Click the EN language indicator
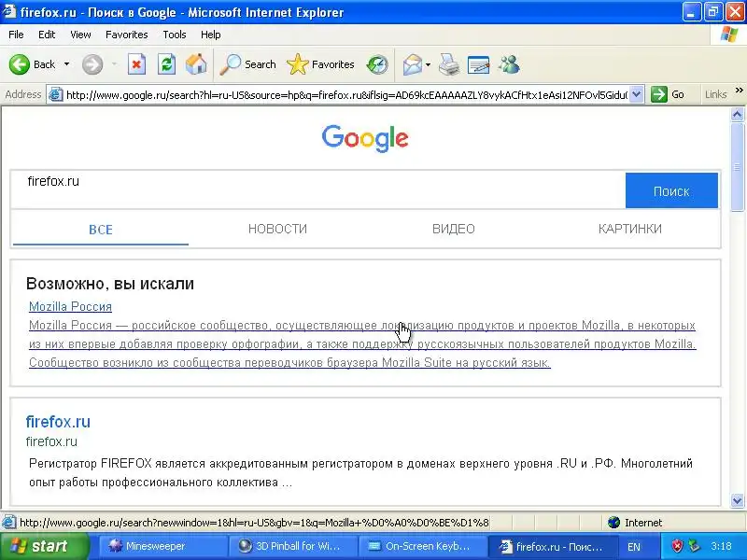The height and width of the screenshot is (560, 747). [x=634, y=547]
